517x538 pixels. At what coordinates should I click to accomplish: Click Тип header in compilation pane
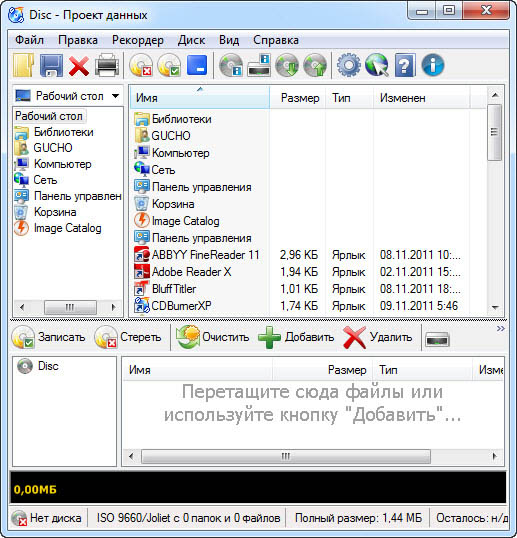click(x=423, y=370)
